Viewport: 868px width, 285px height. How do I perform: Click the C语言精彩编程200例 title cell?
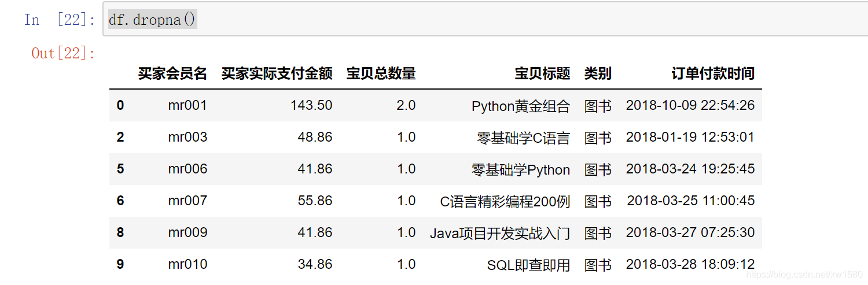tap(505, 201)
